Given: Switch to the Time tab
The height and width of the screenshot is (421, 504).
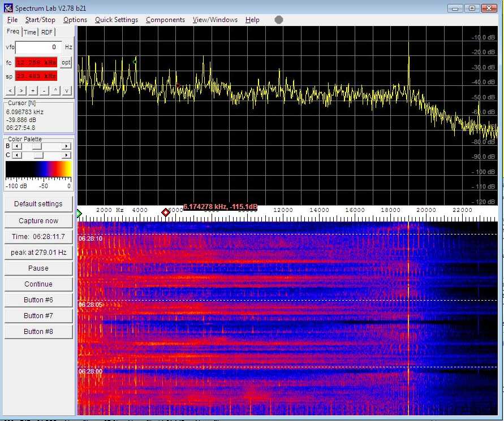Looking at the screenshot, I should [30, 32].
